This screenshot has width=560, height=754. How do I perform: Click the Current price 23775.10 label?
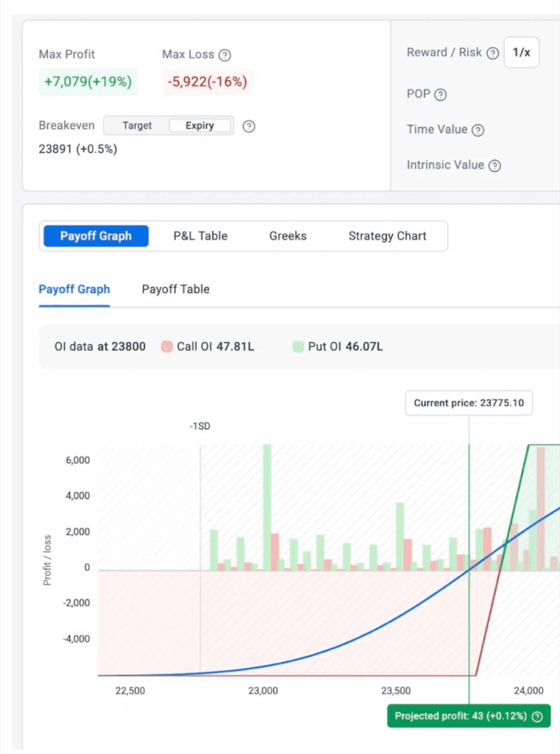coord(469,403)
